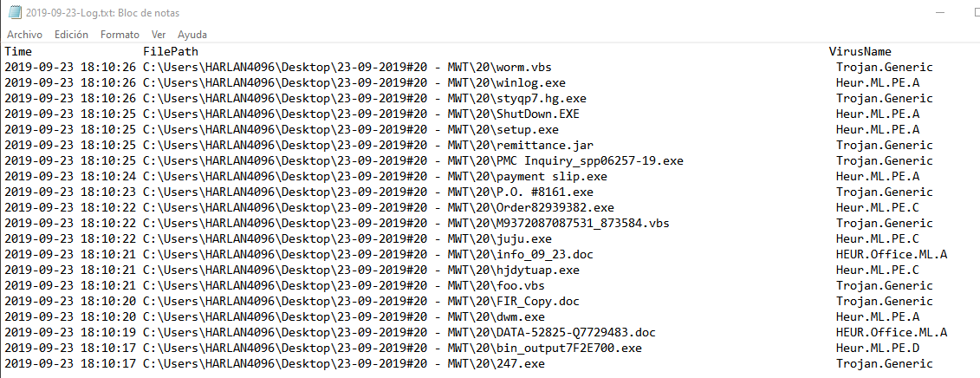Open the Edición menu
This screenshot has width=980, height=378.
(x=71, y=35)
